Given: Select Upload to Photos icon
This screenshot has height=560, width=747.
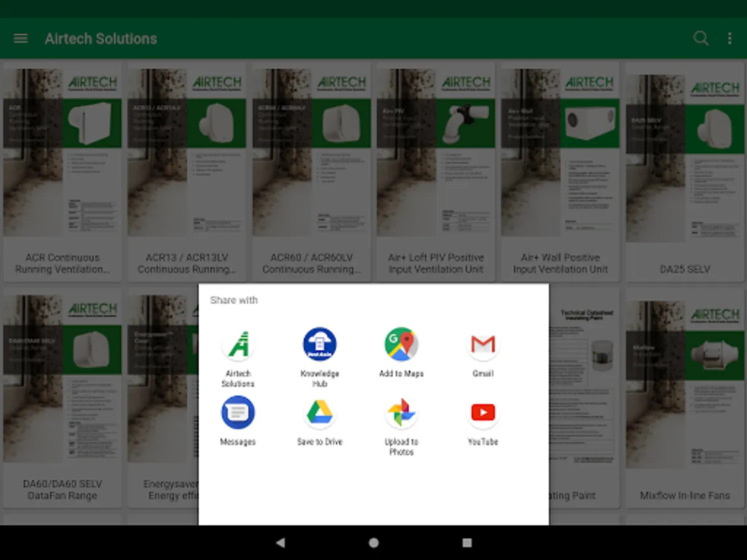Looking at the screenshot, I should 401,413.
